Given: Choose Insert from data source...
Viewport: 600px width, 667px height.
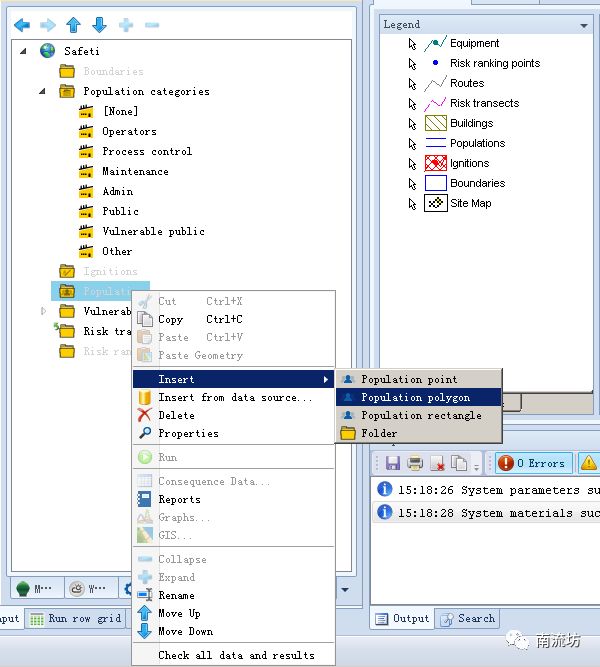Looking at the screenshot, I should [234, 397].
